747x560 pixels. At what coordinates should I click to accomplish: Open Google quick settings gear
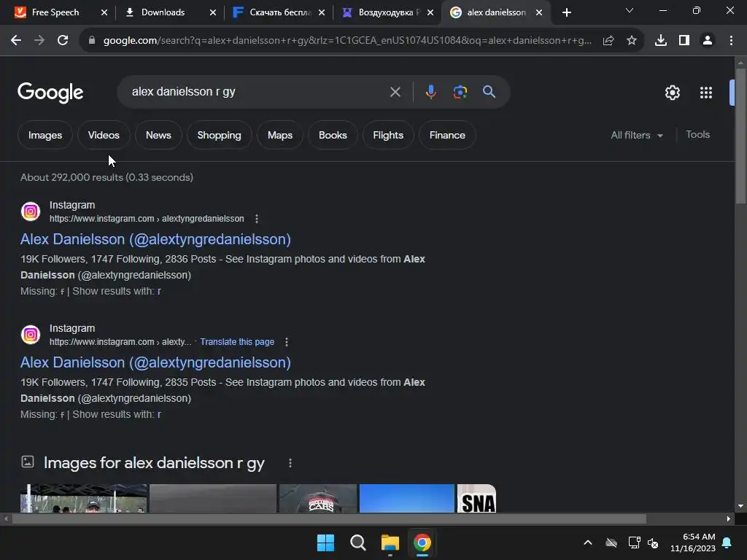672,93
